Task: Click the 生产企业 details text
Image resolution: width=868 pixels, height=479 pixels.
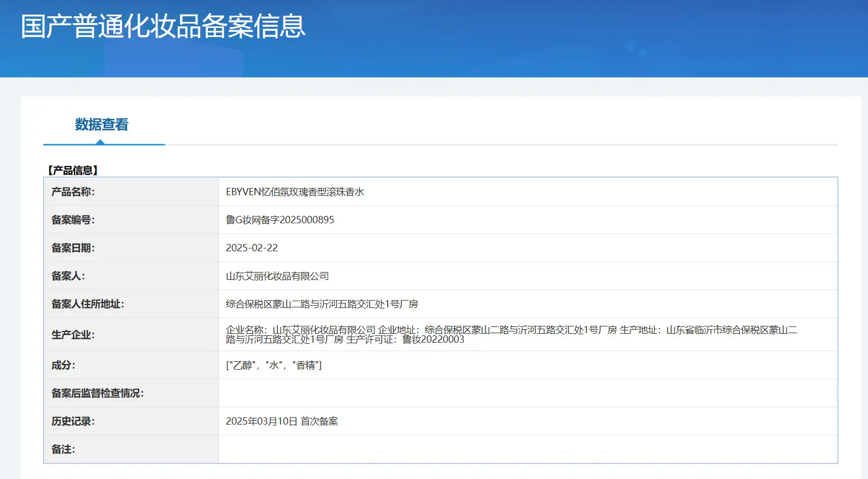Action: [x=512, y=334]
